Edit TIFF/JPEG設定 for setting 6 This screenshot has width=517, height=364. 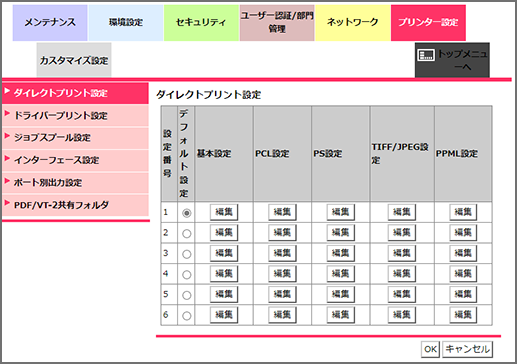coord(402,314)
